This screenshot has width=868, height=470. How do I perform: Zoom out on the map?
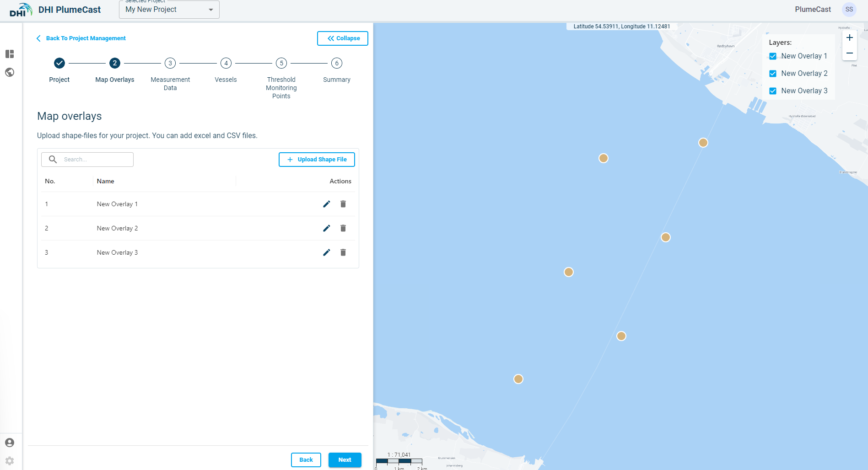coord(849,53)
